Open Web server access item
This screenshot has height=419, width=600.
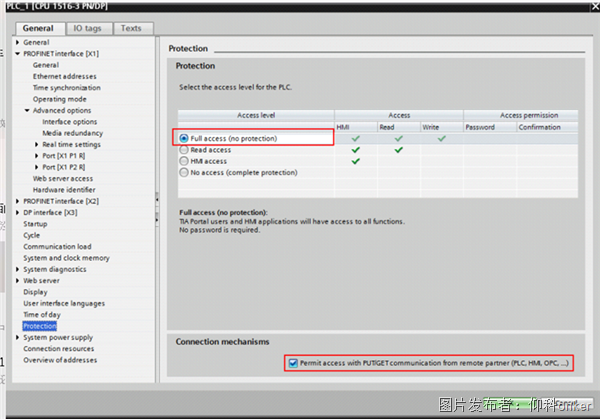point(62,178)
